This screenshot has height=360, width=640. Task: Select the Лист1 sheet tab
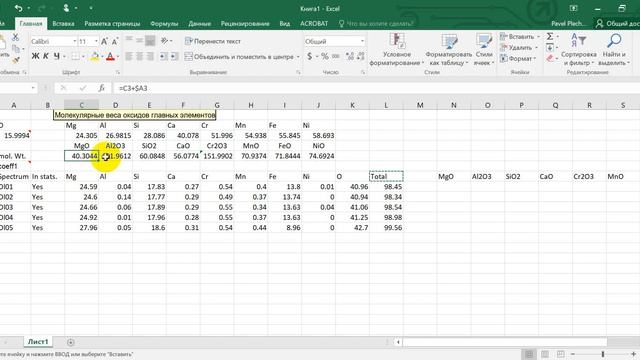coord(38,342)
